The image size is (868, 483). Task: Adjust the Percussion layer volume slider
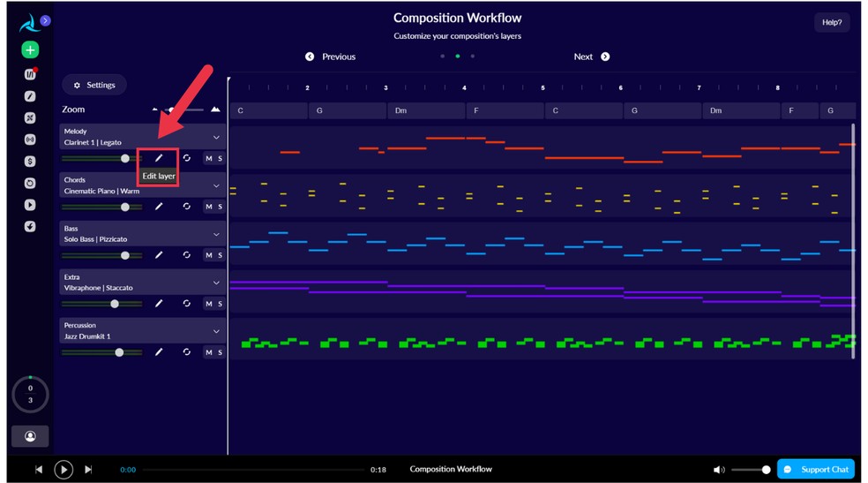click(x=101, y=352)
